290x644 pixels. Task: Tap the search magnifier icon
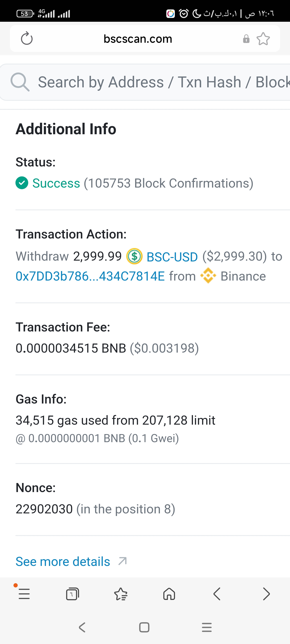pyautogui.click(x=20, y=82)
